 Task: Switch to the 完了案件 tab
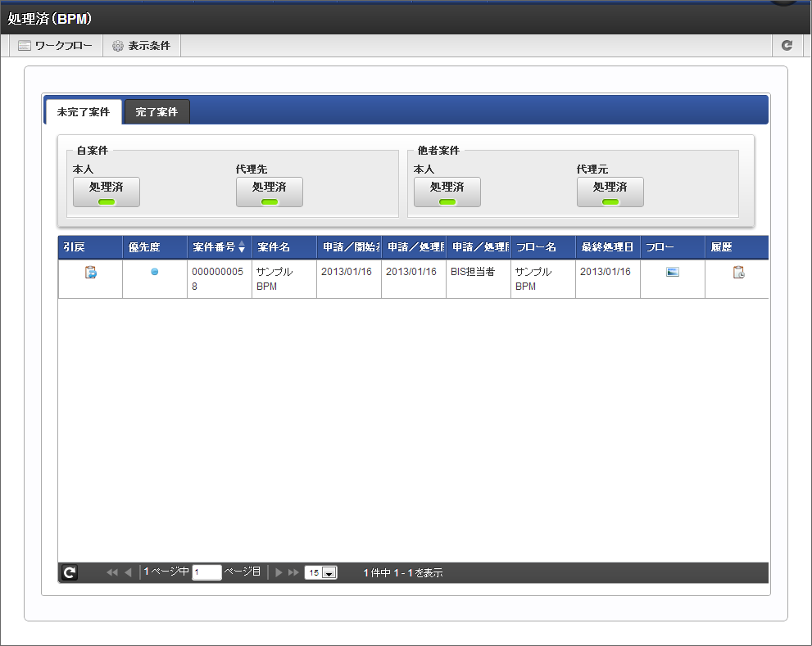157,112
